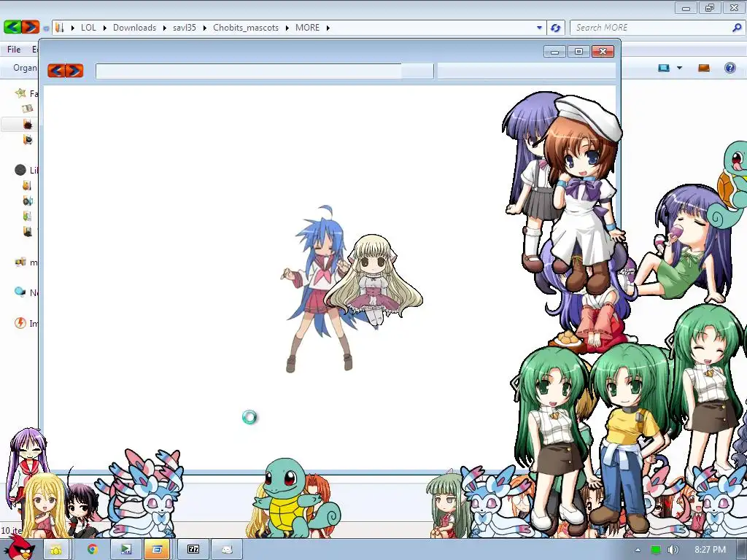This screenshot has width=747, height=560.
Task: Select the first favorite item under the star
Action: [x=27, y=109]
